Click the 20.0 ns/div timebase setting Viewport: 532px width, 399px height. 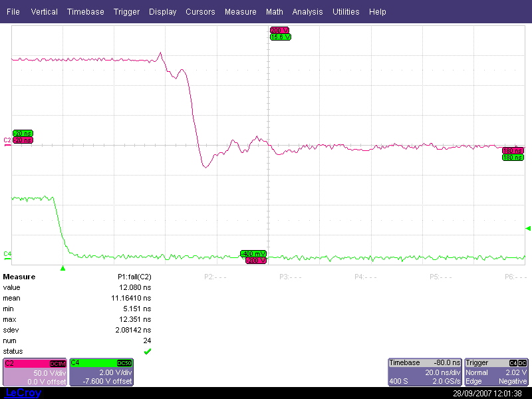pyautogui.click(x=443, y=372)
